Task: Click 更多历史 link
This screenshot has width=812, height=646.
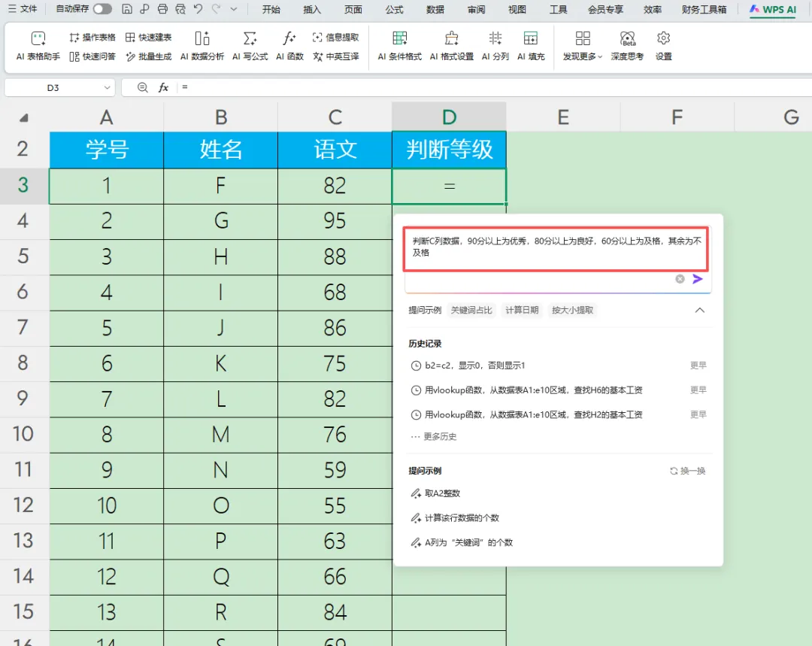Action: (x=434, y=437)
